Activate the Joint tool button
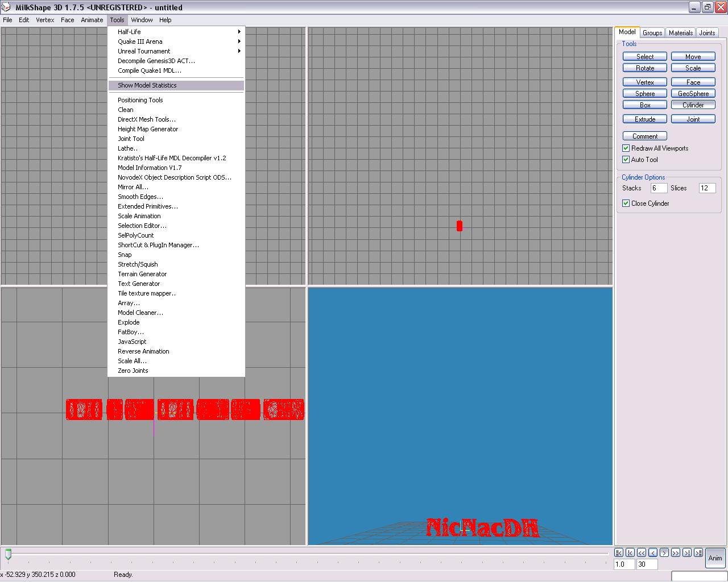Image resolution: width=728 pixels, height=582 pixels. point(693,119)
